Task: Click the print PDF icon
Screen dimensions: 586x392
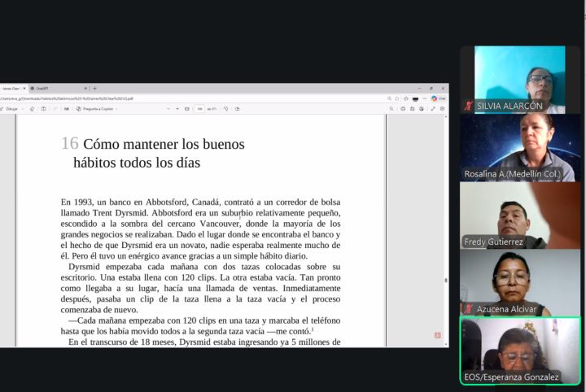Action: pos(402,108)
